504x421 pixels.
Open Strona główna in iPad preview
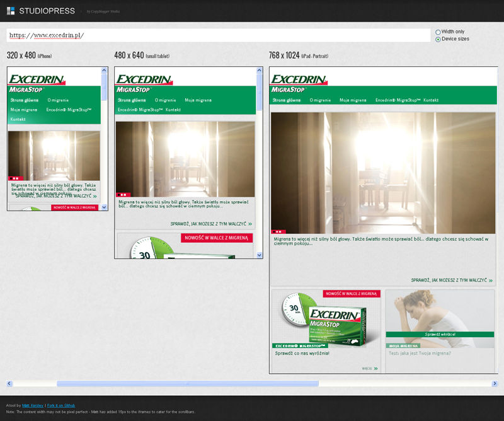287,100
